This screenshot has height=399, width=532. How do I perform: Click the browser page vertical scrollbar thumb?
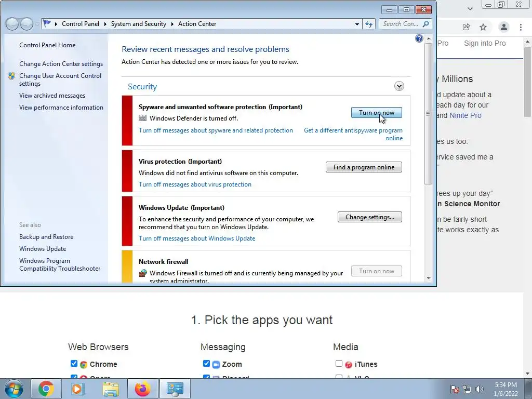pyautogui.click(x=528, y=83)
